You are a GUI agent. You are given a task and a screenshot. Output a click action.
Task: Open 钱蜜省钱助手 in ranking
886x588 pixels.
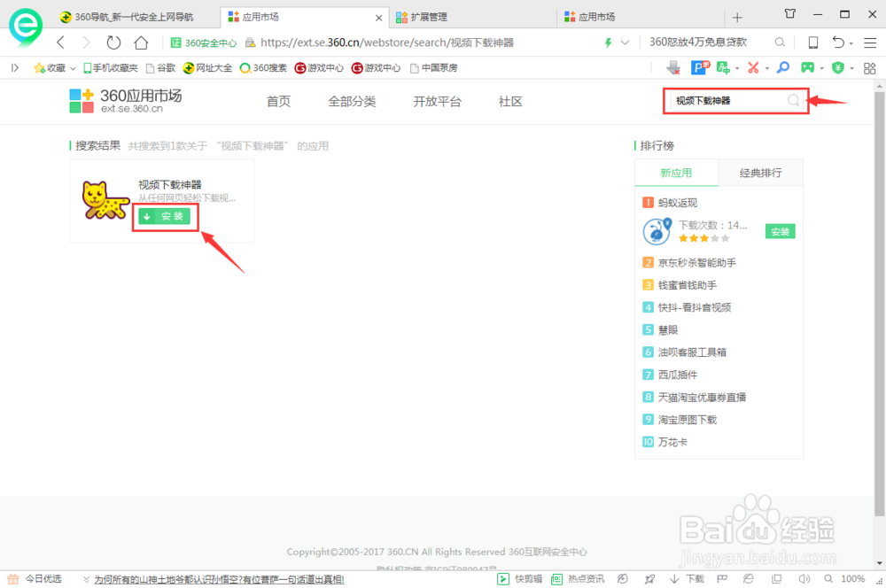(x=688, y=285)
